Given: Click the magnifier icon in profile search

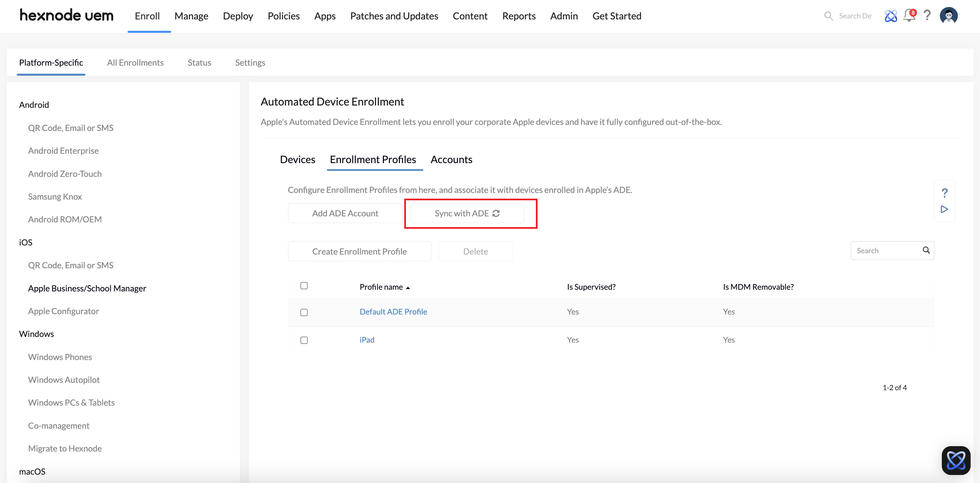Looking at the screenshot, I should (926, 250).
